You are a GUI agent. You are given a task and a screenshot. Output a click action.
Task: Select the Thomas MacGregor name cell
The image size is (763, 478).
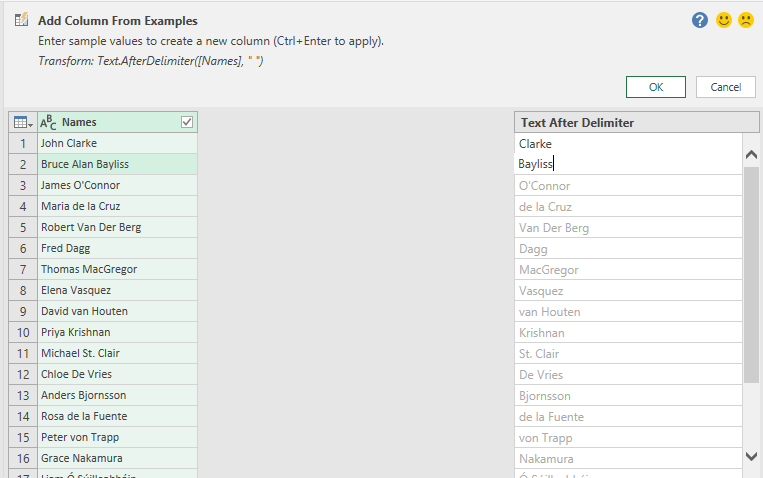[117, 269]
